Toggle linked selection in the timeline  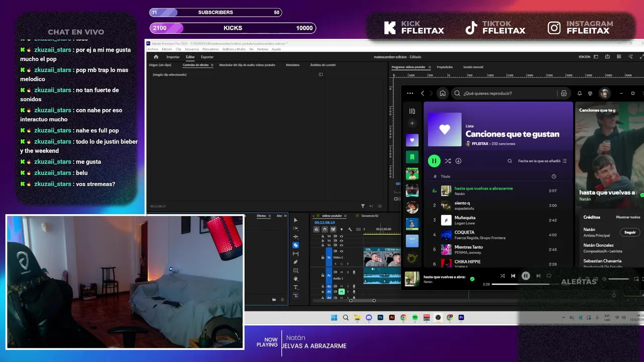click(x=333, y=229)
